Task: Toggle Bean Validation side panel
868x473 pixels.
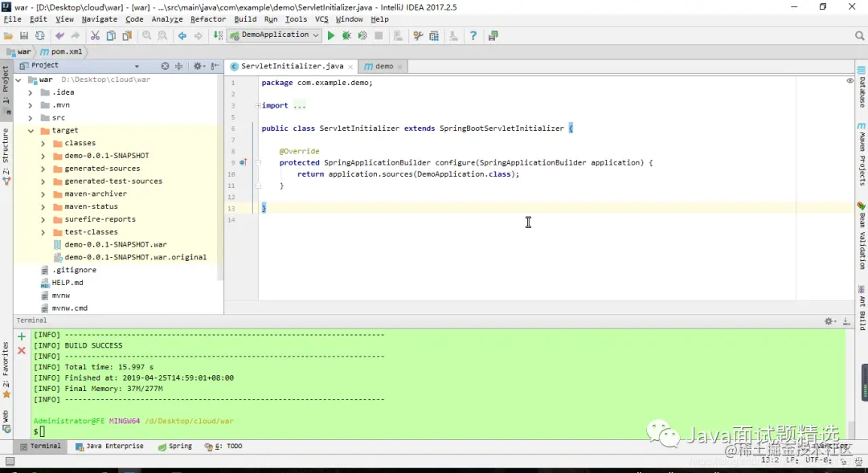Action: click(862, 236)
